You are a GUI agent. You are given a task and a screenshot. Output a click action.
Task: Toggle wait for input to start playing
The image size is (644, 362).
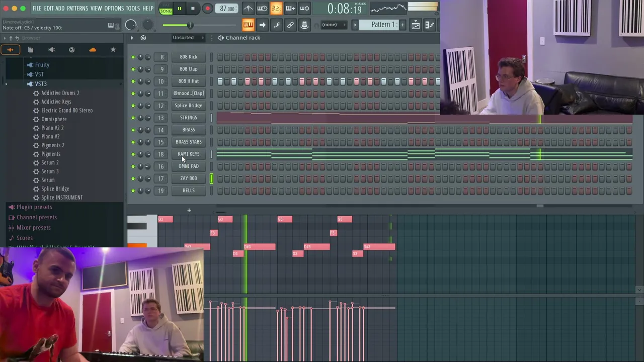(262, 9)
